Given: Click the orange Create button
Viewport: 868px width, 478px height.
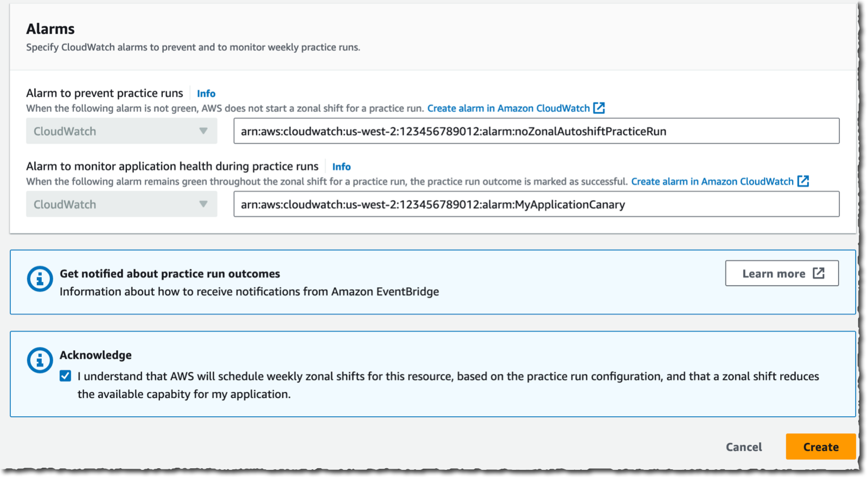Looking at the screenshot, I should click(x=821, y=447).
